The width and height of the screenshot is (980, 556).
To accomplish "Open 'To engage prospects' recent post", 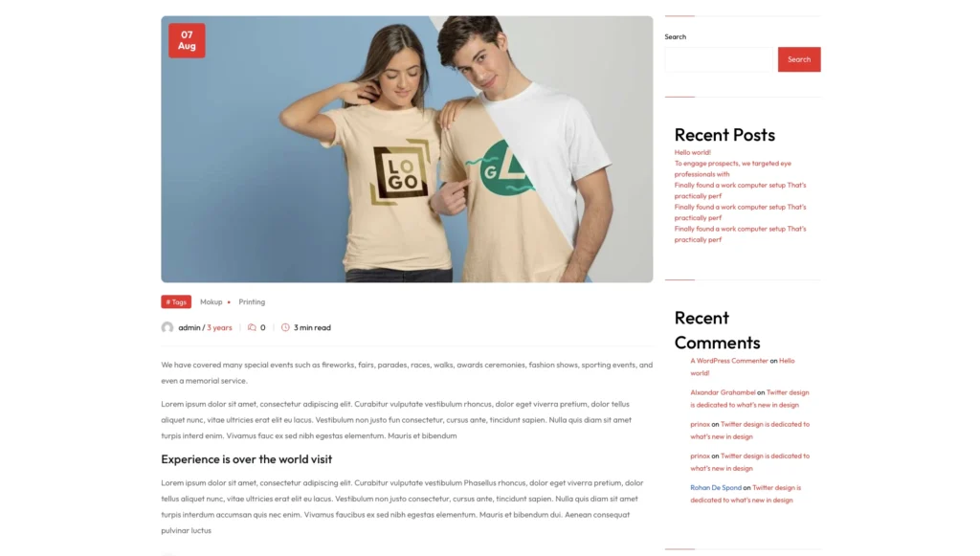I will pyautogui.click(x=732, y=168).
